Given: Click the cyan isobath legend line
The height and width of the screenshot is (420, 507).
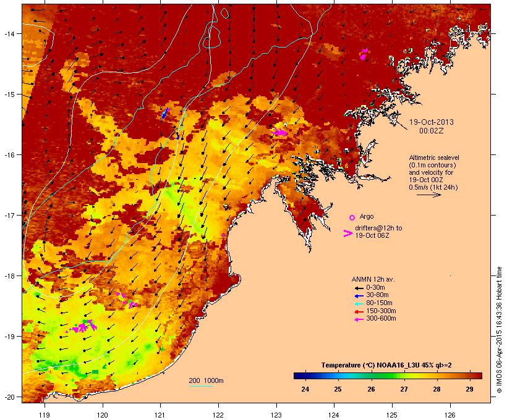Looking at the screenshot, I should pyautogui.click(x=201, y=386).
